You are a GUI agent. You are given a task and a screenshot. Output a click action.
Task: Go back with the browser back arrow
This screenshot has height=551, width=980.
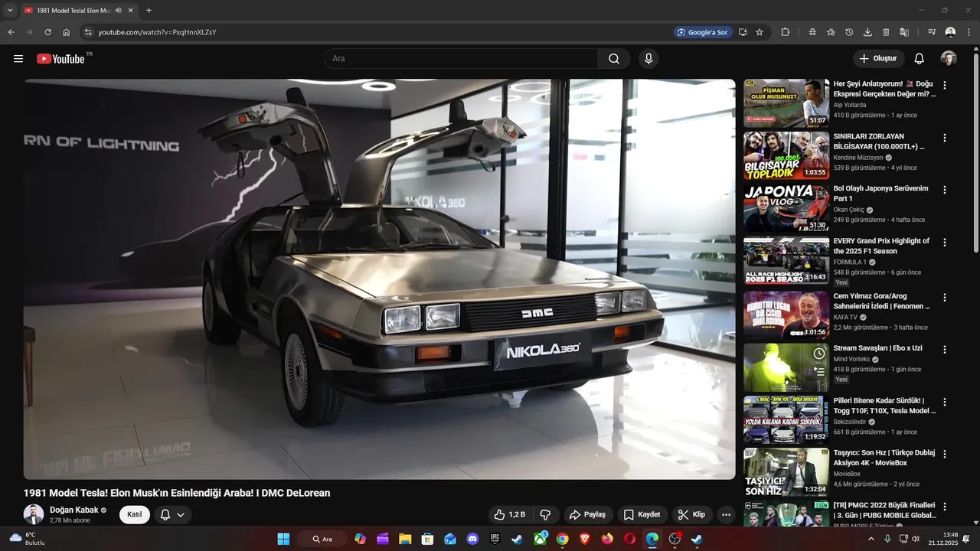[11, 32]
